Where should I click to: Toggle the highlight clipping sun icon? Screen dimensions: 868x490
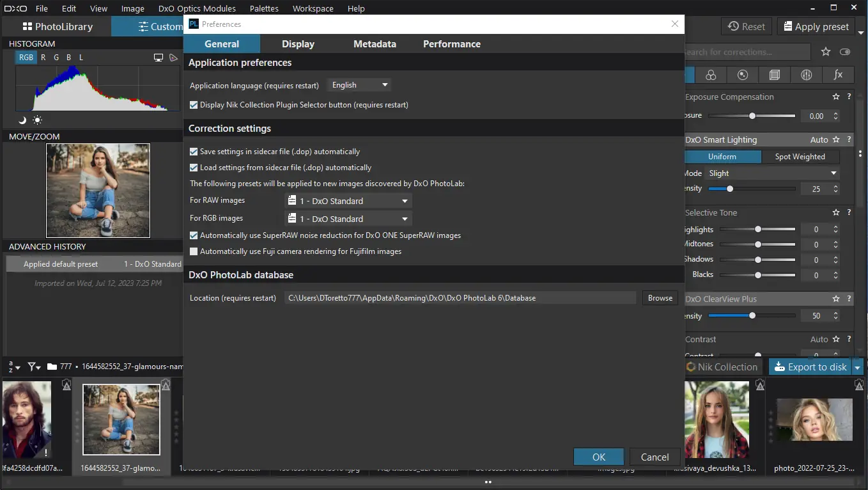point(38,120)
